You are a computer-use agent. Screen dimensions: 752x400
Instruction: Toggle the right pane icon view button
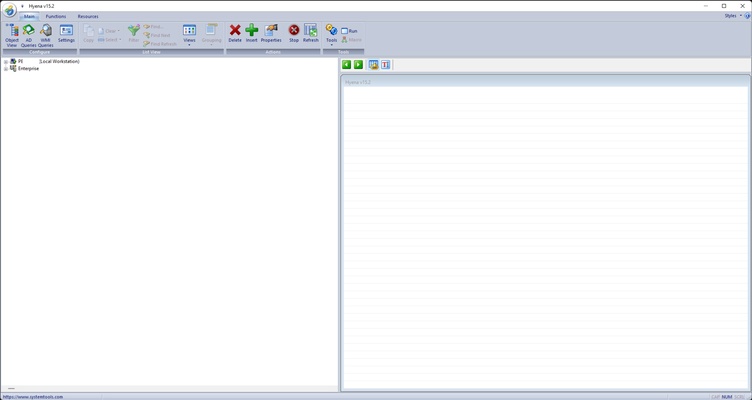tap(374, 65)
